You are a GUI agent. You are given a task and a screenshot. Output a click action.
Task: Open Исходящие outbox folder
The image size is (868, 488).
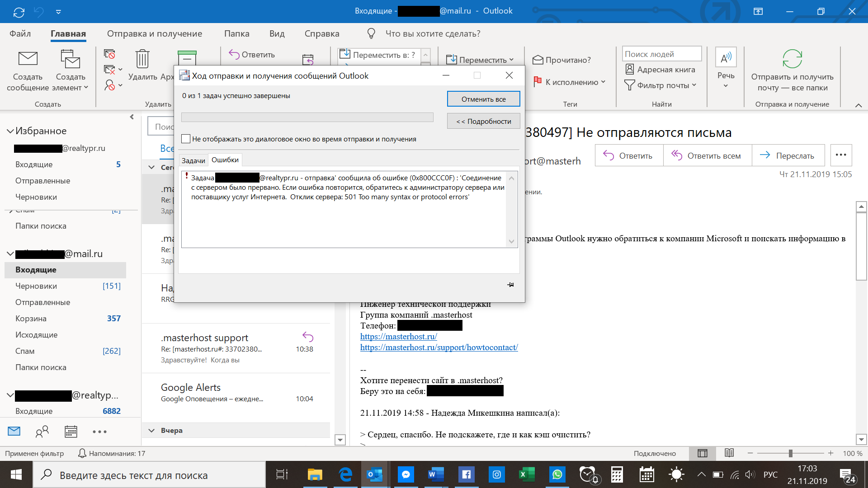[x=66, y=335]
